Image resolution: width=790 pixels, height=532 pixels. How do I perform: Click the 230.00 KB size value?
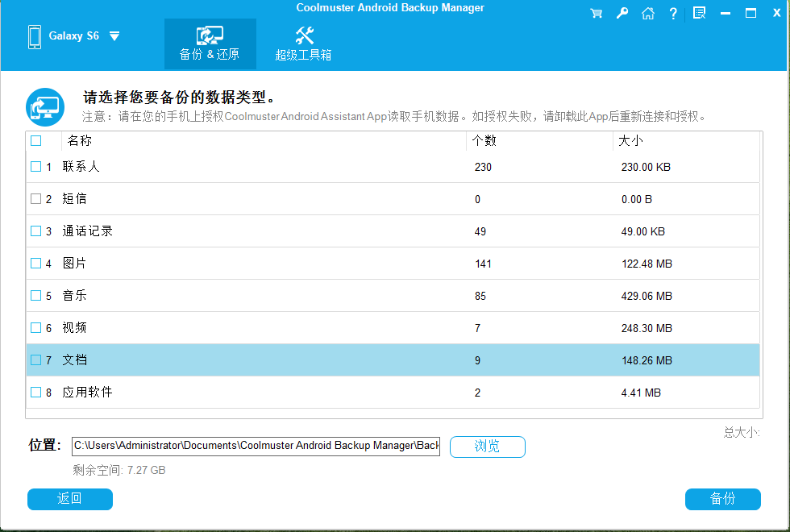[646, 168]
